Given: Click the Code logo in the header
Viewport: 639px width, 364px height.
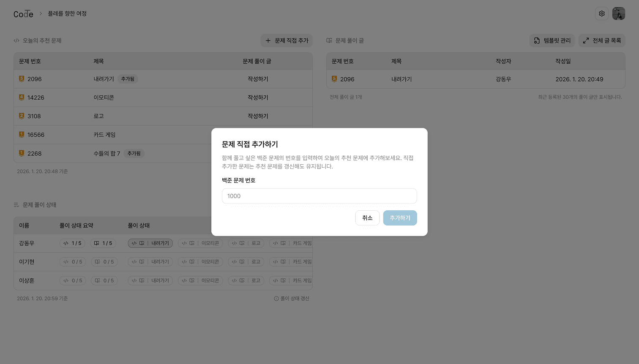Looking at the screenshot, I should point(23,14).
